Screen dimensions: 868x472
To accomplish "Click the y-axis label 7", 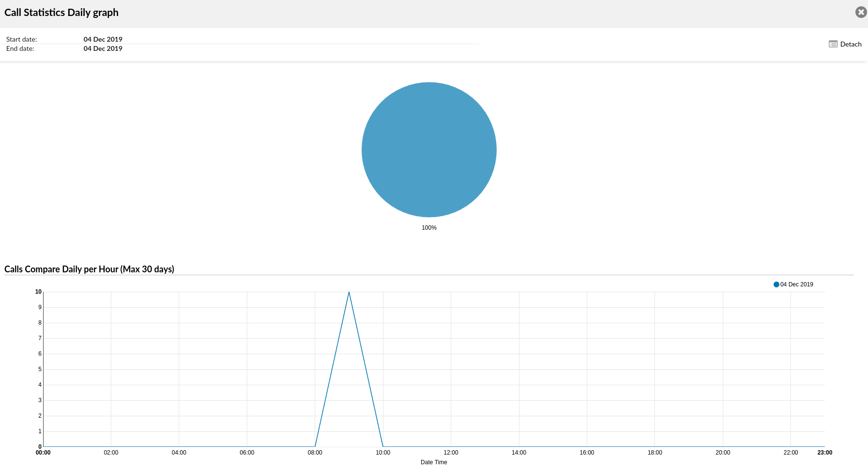I will point(40,338).
